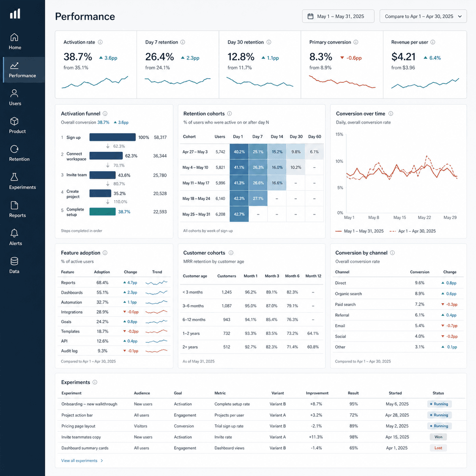This screenshot has height=476, width=476.
Task: Go to Product cube icon
Action: (14, 121)
